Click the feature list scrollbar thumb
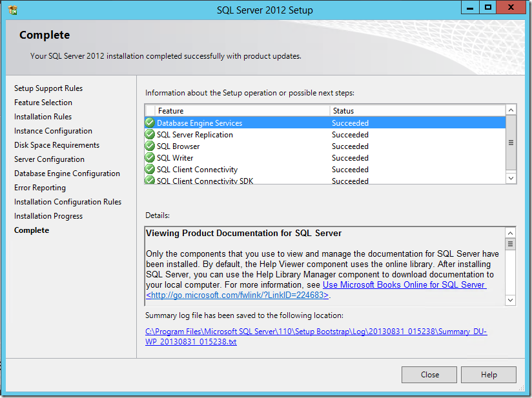The height and width of the screenshot is (398, 532). click(x=511, y=143)
